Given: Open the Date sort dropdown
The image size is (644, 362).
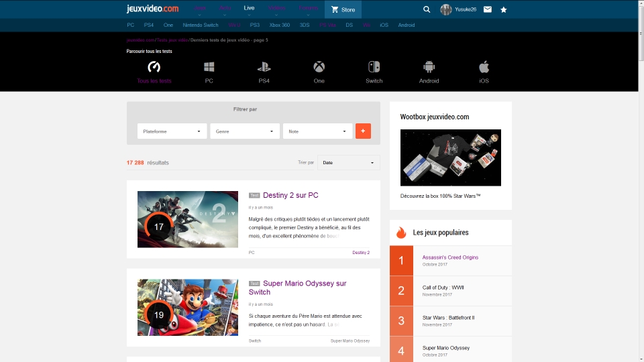Looking at the screenshot, I should (x=349, y=162).
